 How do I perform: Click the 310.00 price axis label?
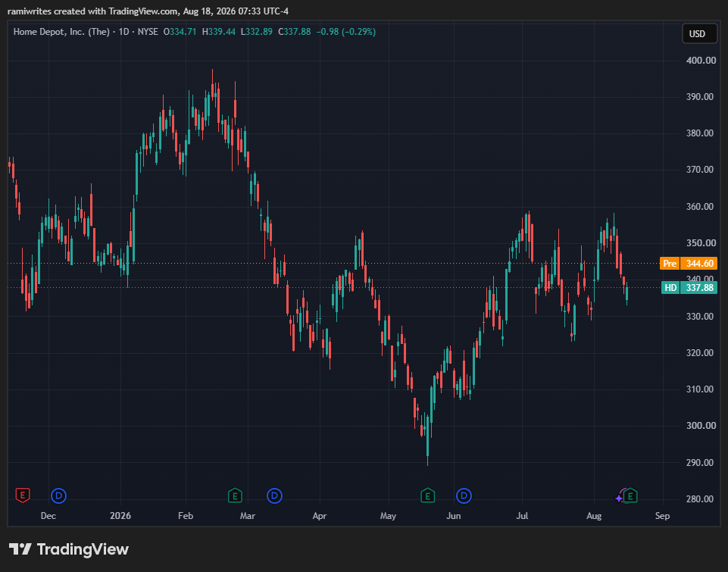[701, 389]
